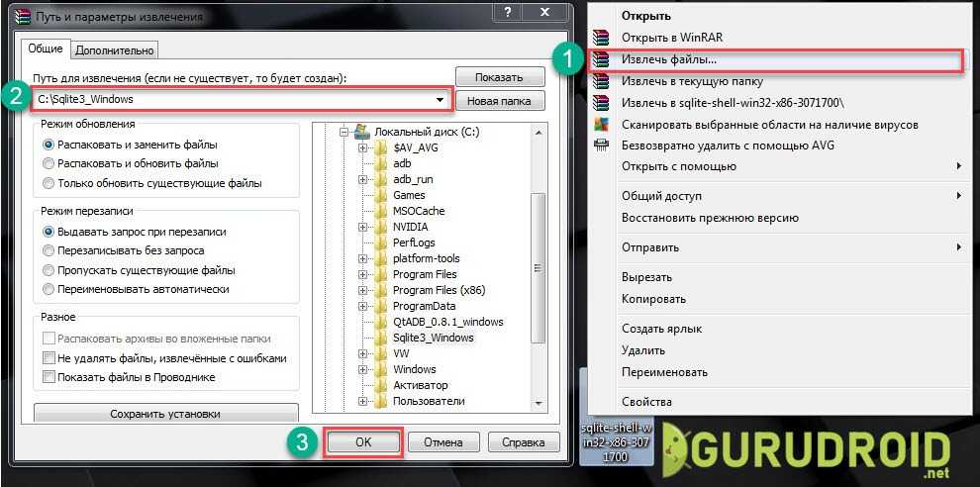The image size is (980, 487).
Task: Click the WinRAR icon next to 'Открыть в WinRAR'
Action: click(x=601, y=38)
